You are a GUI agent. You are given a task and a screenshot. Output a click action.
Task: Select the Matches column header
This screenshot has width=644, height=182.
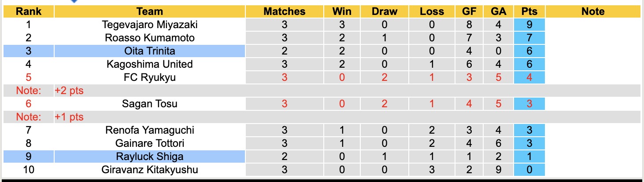coord(284,11)
